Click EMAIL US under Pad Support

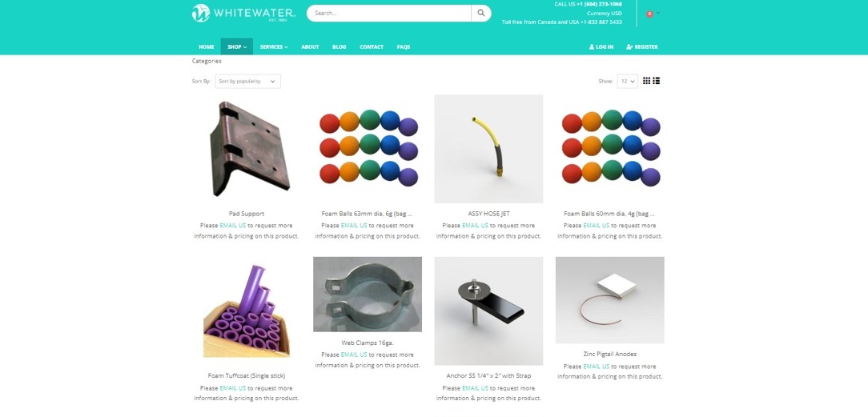[233, 226]
